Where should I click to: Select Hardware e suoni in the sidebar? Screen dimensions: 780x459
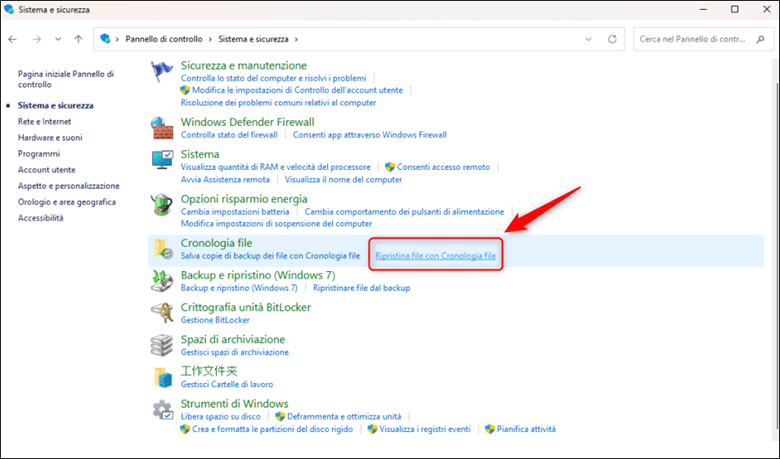coord(50,137)
